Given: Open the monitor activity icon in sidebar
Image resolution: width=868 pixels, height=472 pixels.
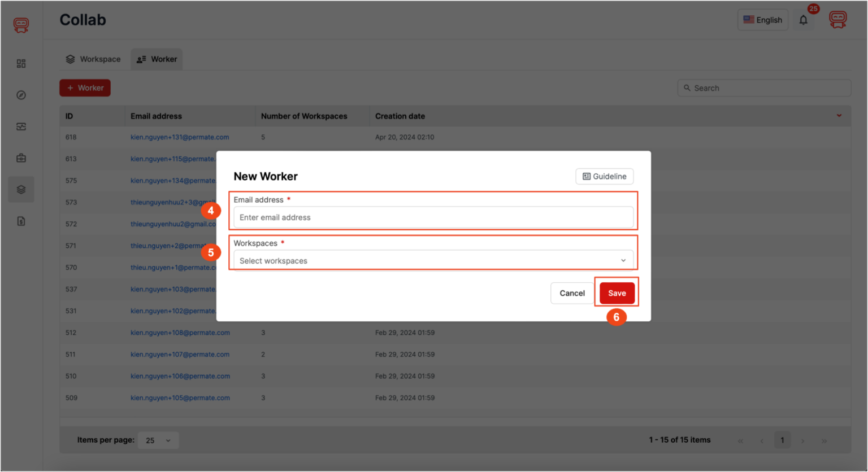Looking at the screenshot, I should coord(21,126).
